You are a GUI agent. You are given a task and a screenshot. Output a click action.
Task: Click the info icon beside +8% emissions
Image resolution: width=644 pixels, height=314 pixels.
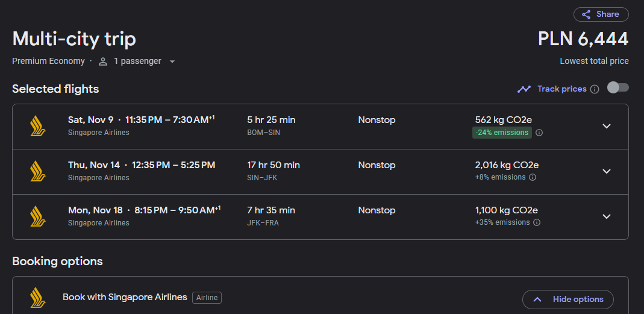pos(533,178)
